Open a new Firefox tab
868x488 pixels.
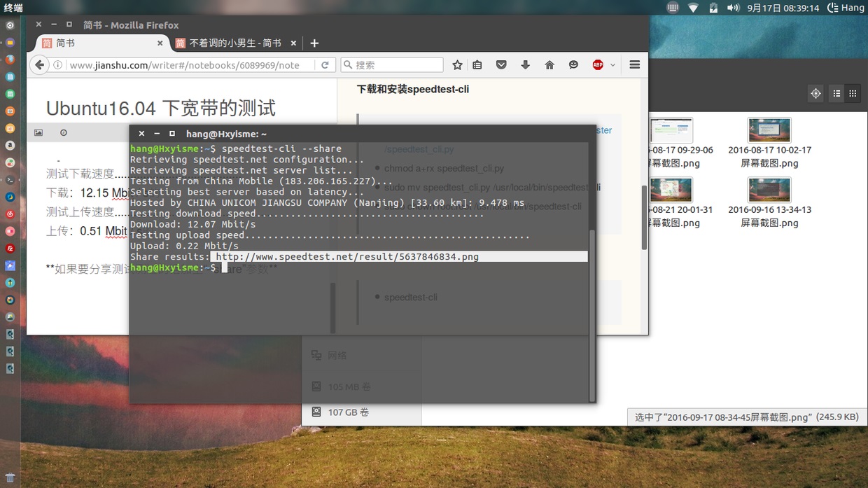[x=314, y=43]
